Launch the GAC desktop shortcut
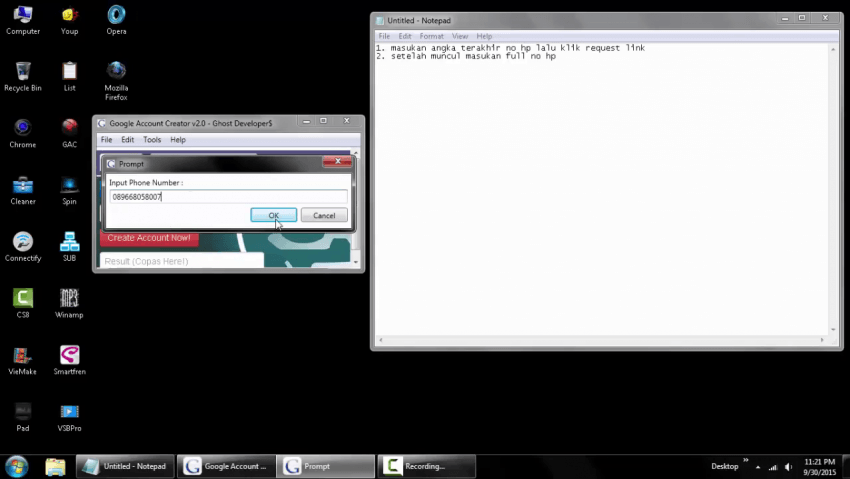 [x=69, y=128]
